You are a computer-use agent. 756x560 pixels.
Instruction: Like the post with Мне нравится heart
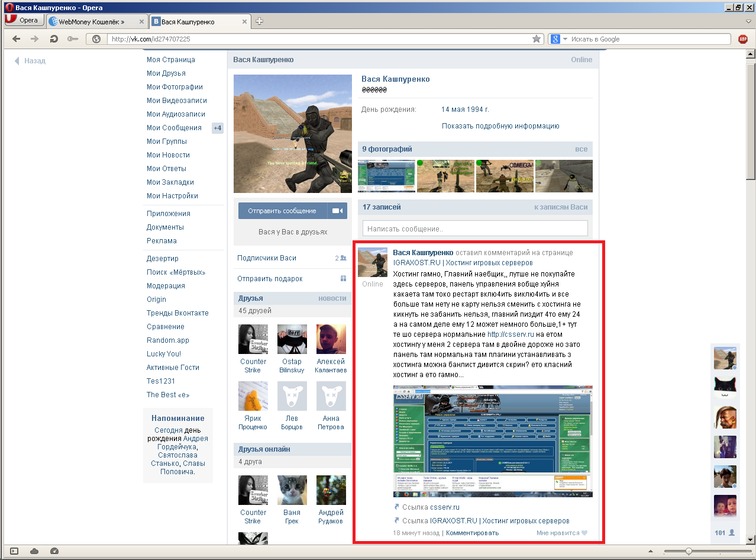[x=562, y=533]
